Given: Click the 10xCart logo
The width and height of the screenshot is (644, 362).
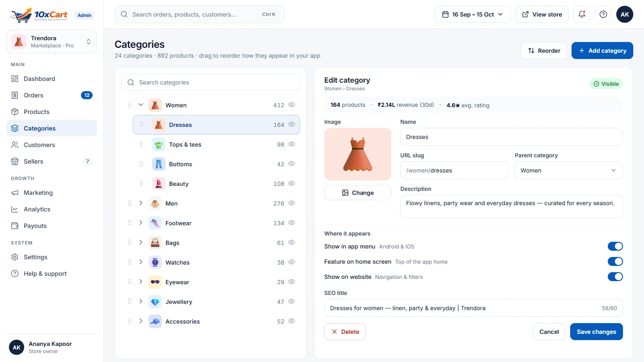Looking at the screenshot, I should tap(39, 15).
